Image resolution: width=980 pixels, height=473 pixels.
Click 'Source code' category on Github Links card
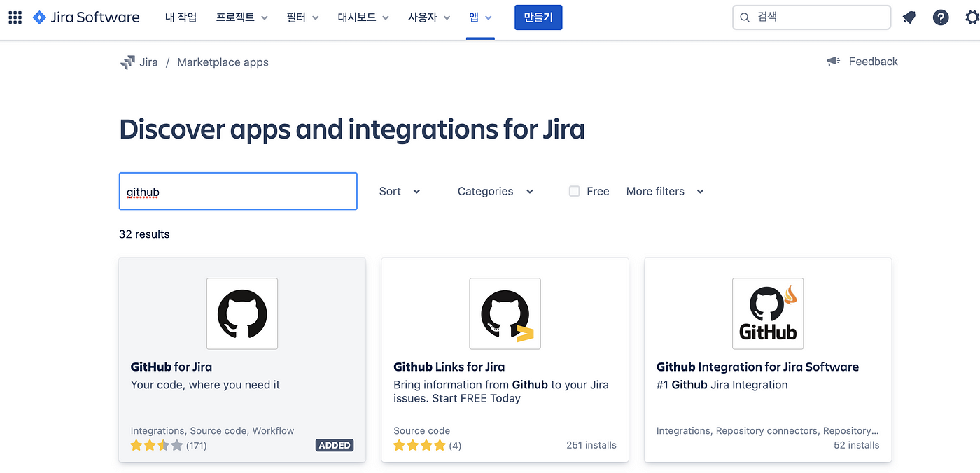click(421, 430)
